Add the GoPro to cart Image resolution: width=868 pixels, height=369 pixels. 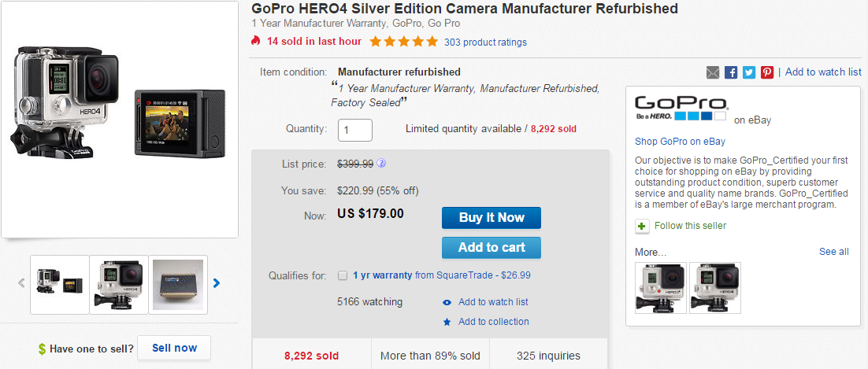pos(491,247)
